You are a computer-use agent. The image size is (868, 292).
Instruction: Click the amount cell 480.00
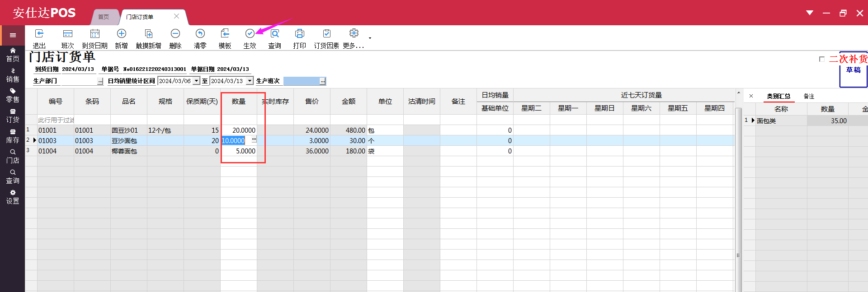[x=349, y=130]
